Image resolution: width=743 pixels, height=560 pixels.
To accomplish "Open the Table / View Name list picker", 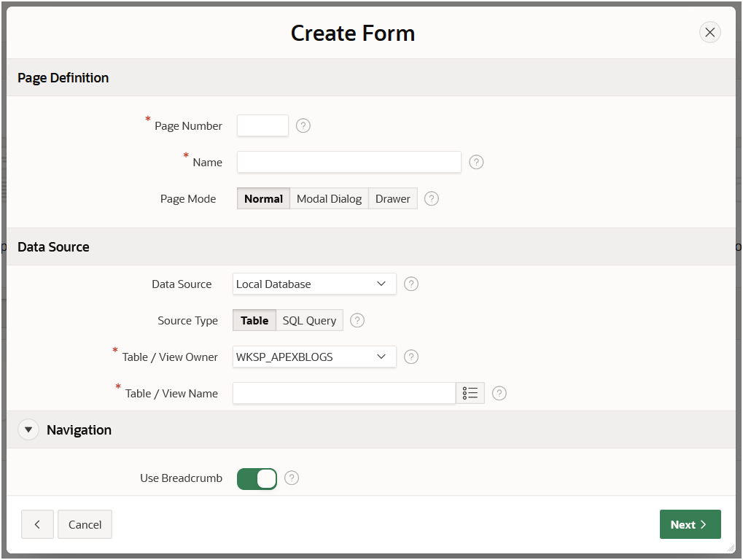I will (470, 393).
